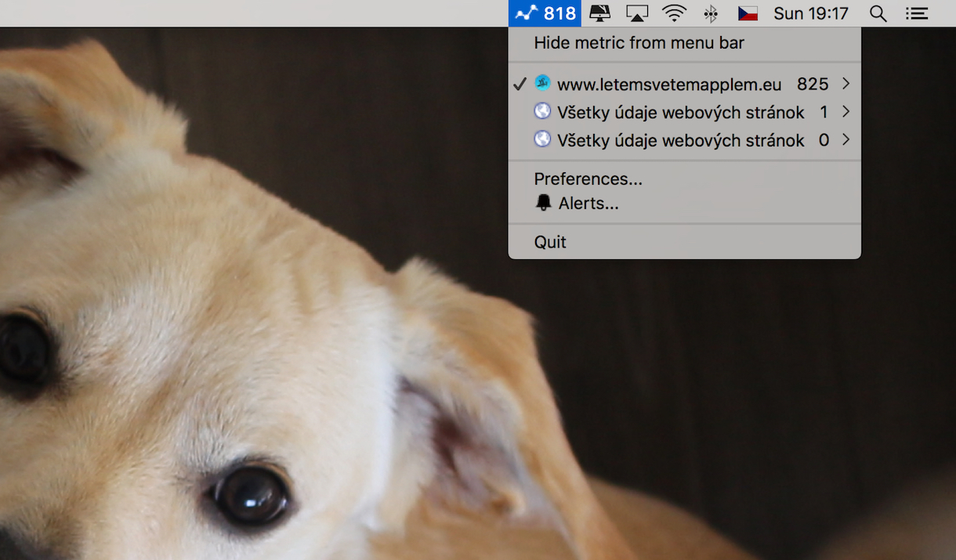Open the Wi-Fi status icon
Image resolution: width=956 pixels, height=560 pixels.
pyautogui.click(x=674, y=13)
